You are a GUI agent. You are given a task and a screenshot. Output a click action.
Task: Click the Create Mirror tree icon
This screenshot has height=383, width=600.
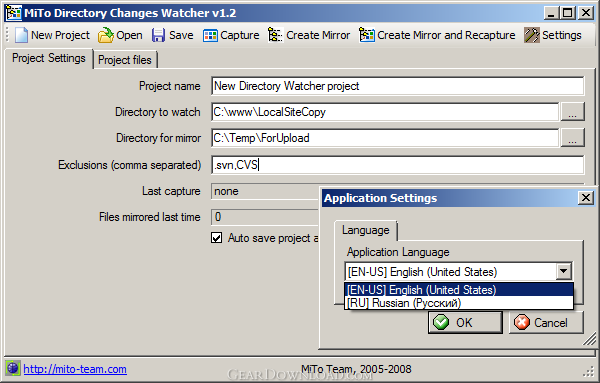(276, 35)
